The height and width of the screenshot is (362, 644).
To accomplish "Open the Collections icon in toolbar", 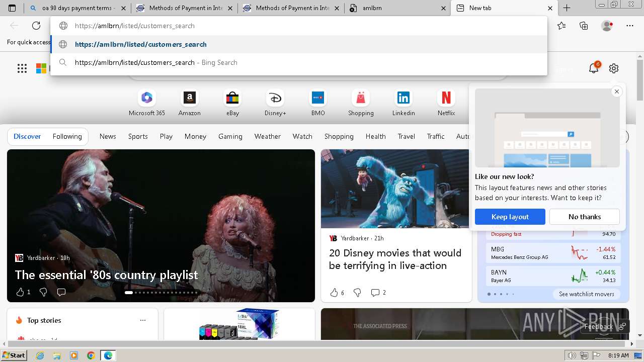I will click(584, 26).
